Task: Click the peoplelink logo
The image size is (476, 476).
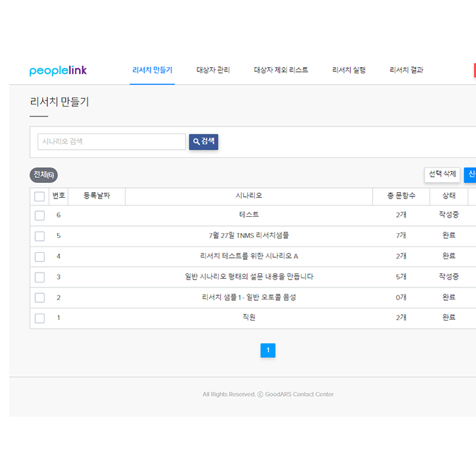Action: (58, 71)
